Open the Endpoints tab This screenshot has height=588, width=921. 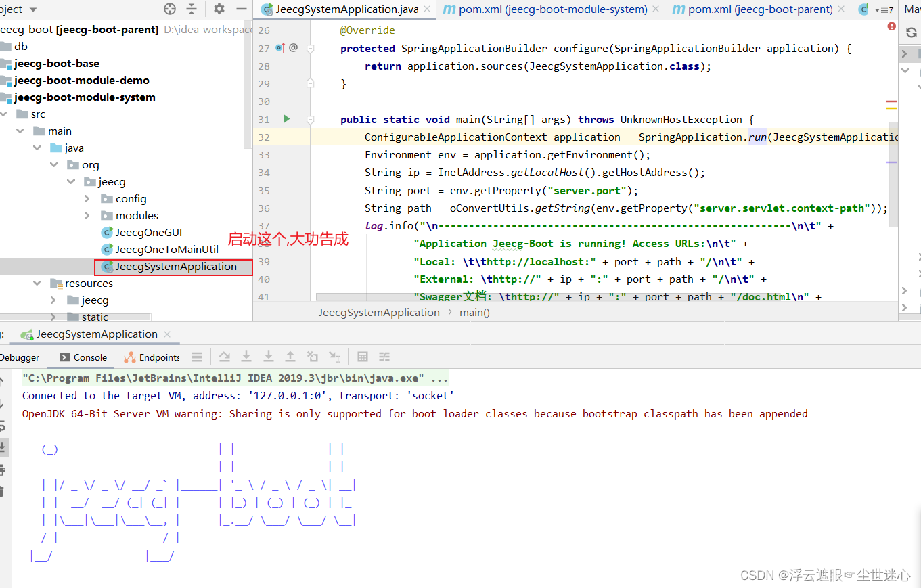click(x=152, y=357)
